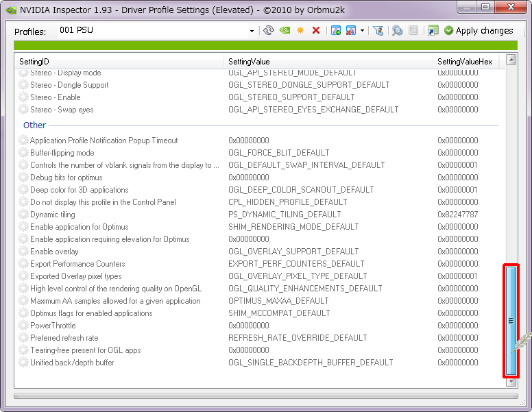
Task: Select Enable application requiring elevation for Optimus
Action: point(258,239)
